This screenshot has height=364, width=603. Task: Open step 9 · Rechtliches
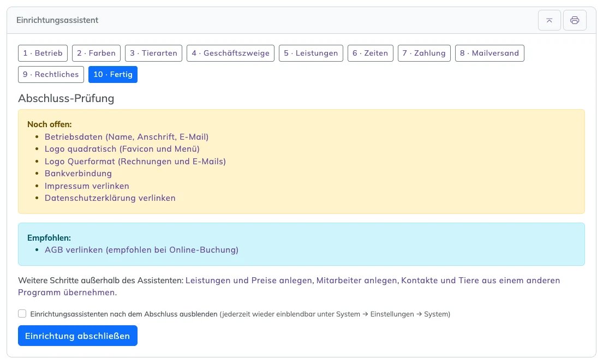click(x=51, y=75)
